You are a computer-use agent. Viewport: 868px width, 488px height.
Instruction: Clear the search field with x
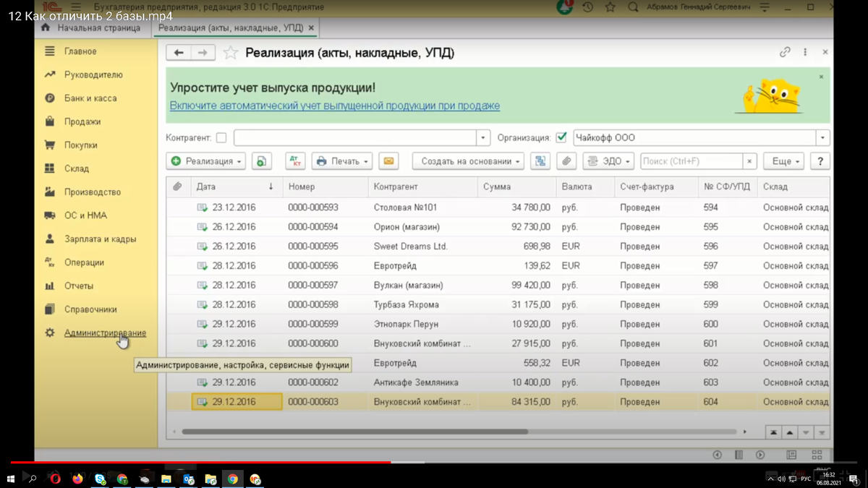pos(750,161)
